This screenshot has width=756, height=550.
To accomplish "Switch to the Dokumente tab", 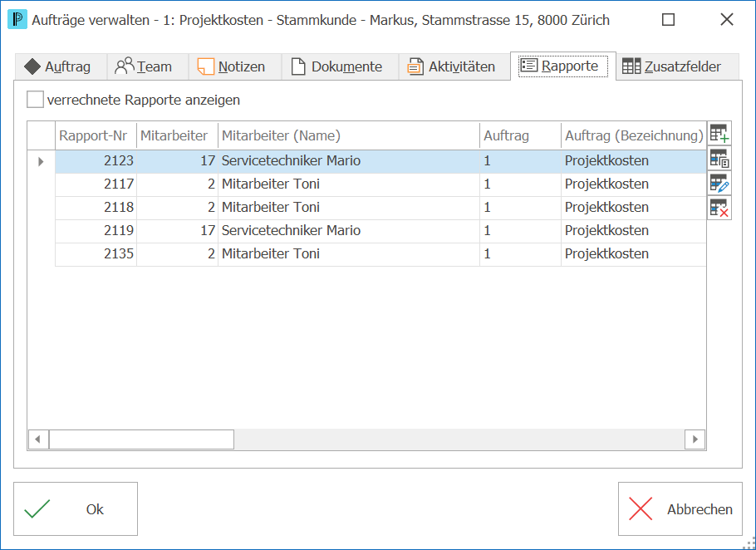I will coord(340,66).
